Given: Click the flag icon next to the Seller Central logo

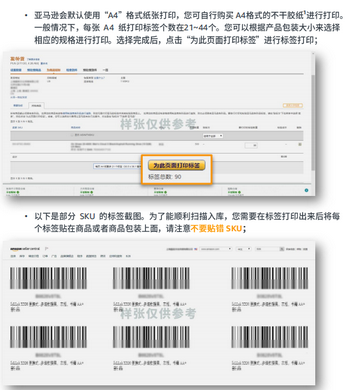Looking at the screenshot, I should (x=47, y=249).
